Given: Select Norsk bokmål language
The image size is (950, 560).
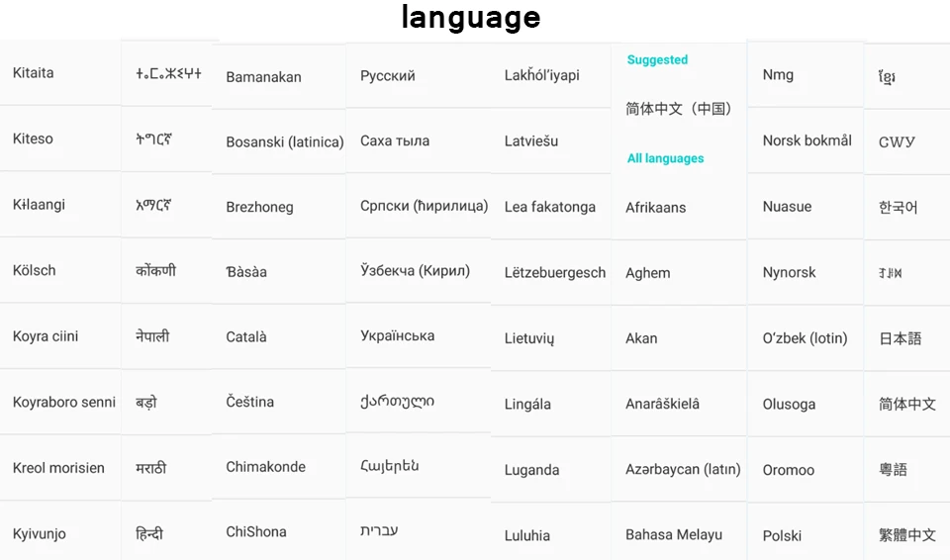Looking at the screenshot, I should click(x=807, y=140).
